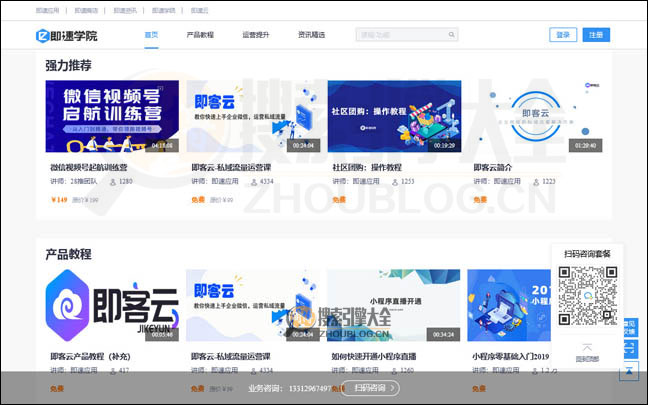Open 即客云 thumbnail in 强力推荐 section

coord(253,116)
